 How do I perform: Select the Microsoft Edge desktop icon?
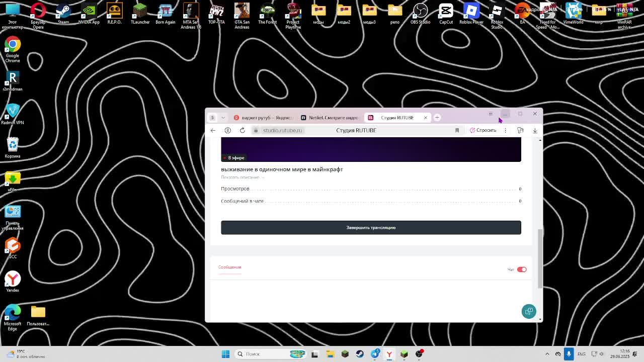coord(13,318)
